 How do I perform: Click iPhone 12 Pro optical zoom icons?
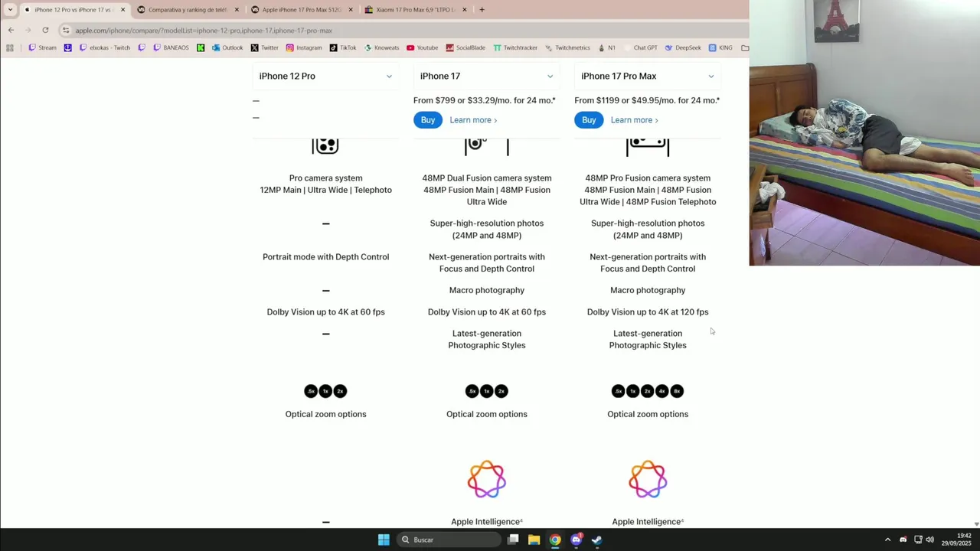click(x=325, y=391)
